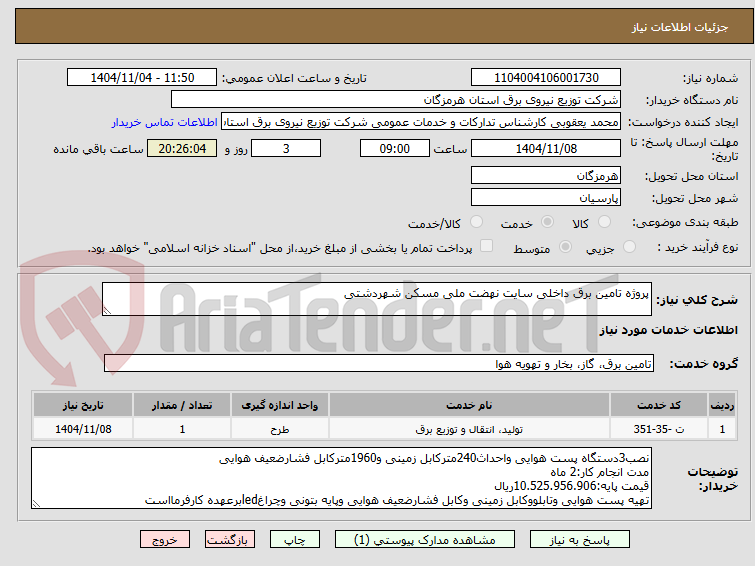Click the row number cell 1
755x566 pixels.
point(722,429)
